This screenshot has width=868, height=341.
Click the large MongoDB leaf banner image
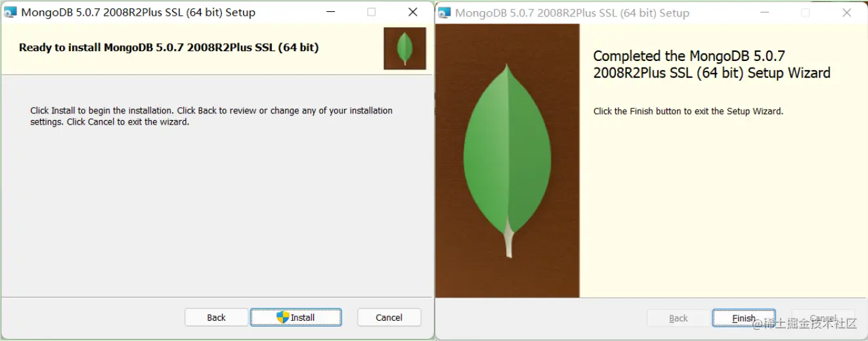508,161
